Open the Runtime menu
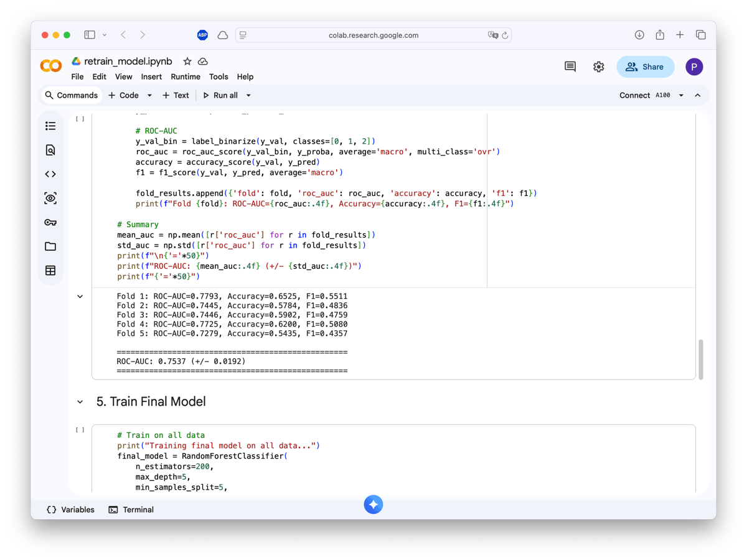 click(x=186, y=77)
